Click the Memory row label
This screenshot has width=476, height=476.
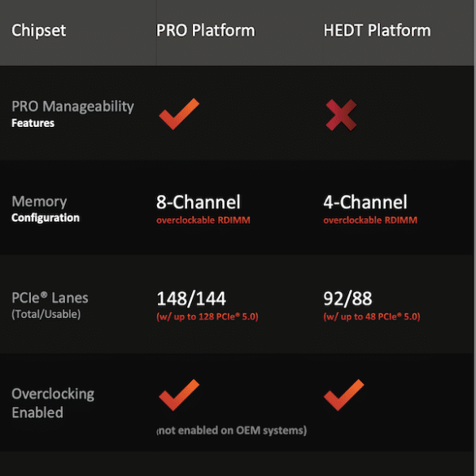pyautogui.click(x=39, y=202)
